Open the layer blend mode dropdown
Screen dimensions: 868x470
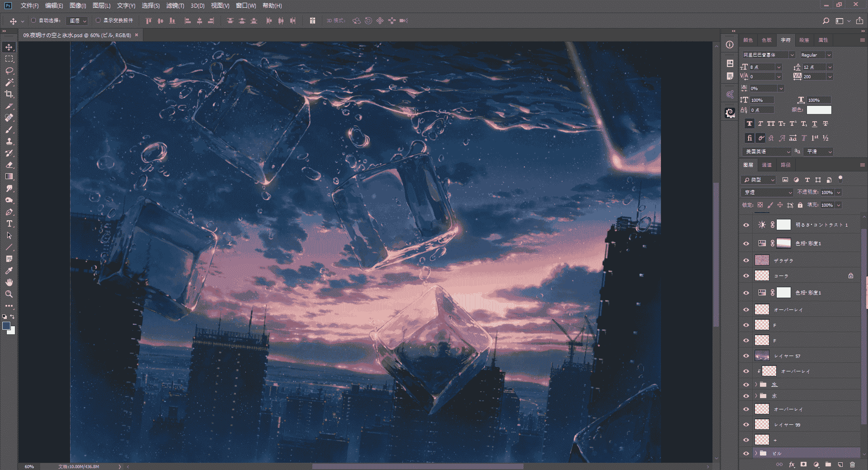click(767, 192)
